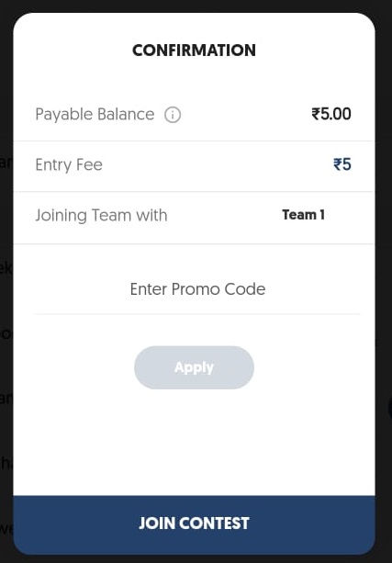Click the Joining Team with label
This screenshot has width=392, height=563.
[101, 216]
